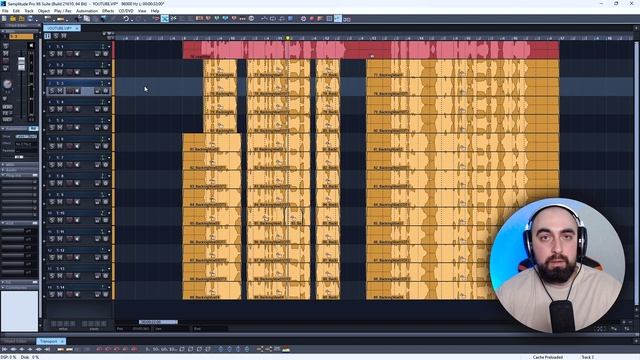The height and width of the screenshot is (360, 640).
Task: Open the File menu
Action: [5, 11]
